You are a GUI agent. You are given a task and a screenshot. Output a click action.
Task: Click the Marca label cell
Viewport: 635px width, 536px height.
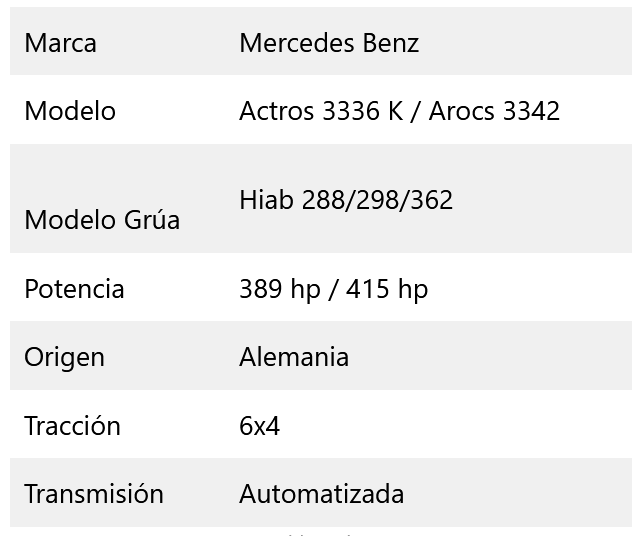(x=60, y=43)
